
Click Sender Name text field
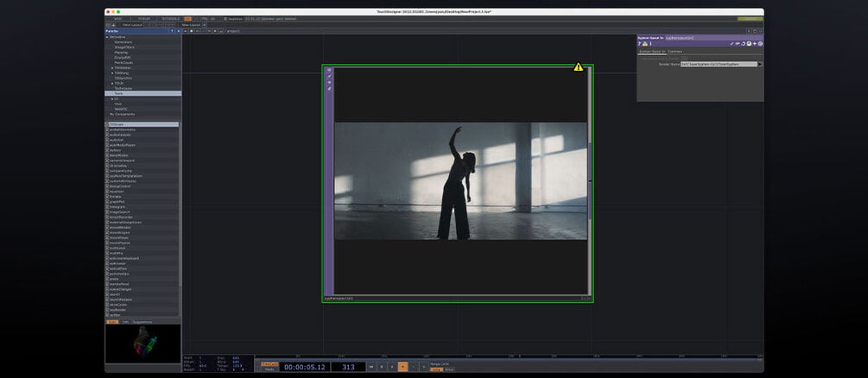point(719,64)
